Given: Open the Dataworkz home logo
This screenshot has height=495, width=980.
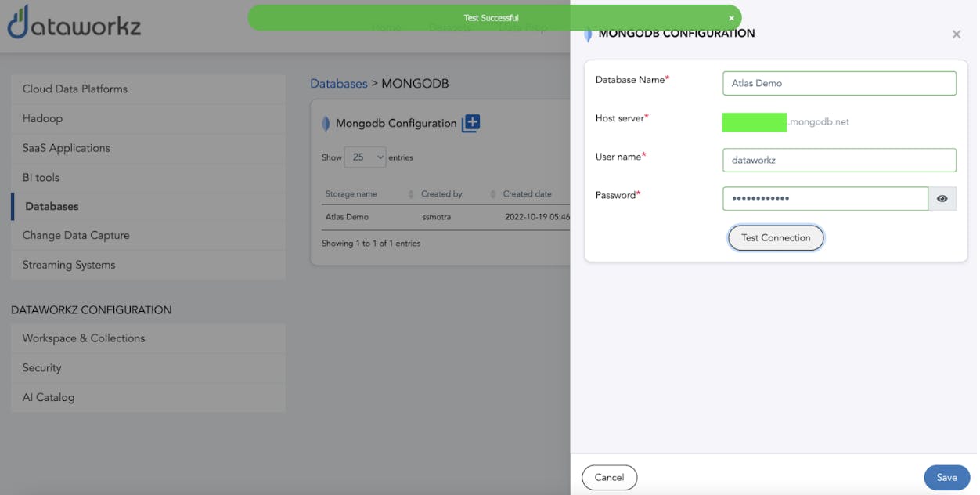Looking at the screenshot, I should 74,23.
